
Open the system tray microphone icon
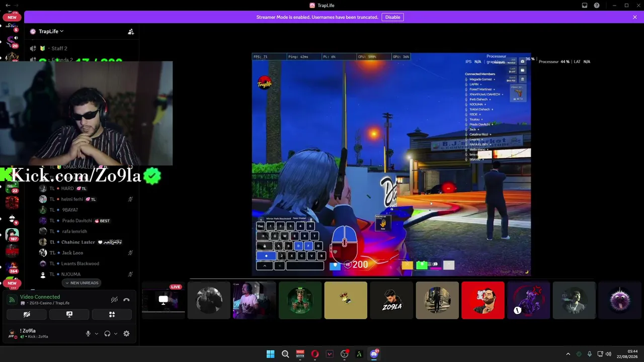(x=589, y=354)
